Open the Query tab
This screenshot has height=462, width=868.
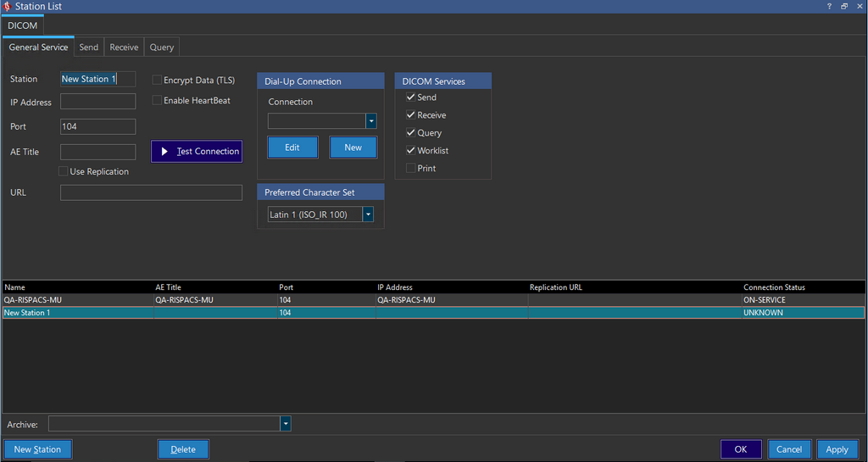(x=162, y=47)
